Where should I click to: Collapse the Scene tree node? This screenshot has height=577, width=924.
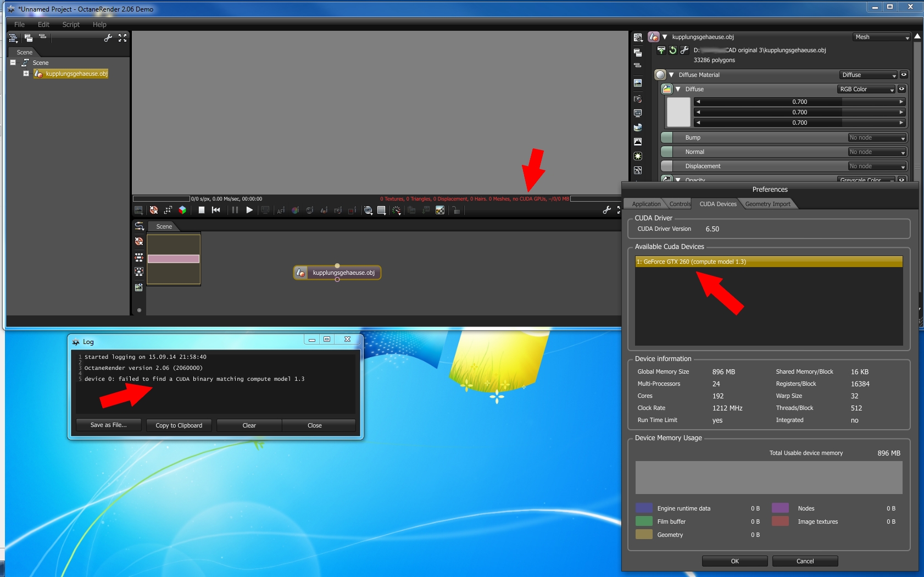coord(13,63)
